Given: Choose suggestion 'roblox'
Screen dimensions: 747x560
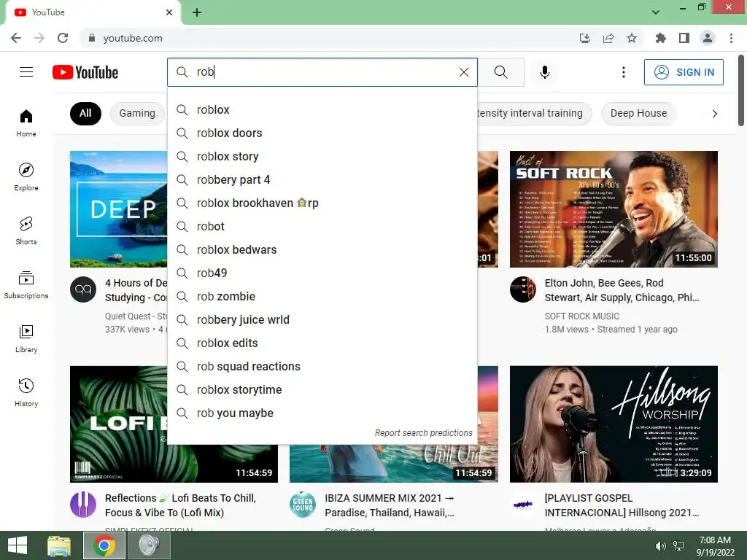Looking at the screenshot, I should click(322, 110).
